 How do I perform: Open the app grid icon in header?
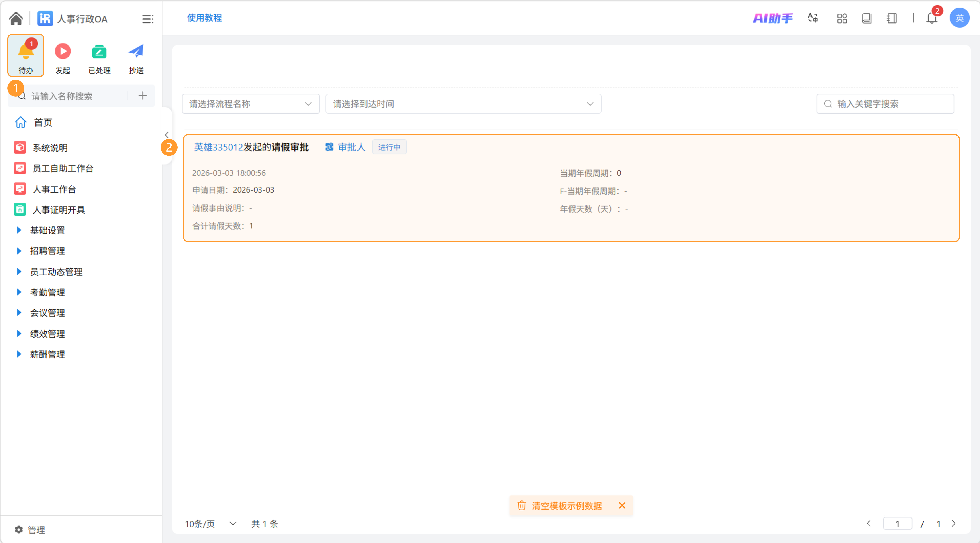(x=842, y=18)
